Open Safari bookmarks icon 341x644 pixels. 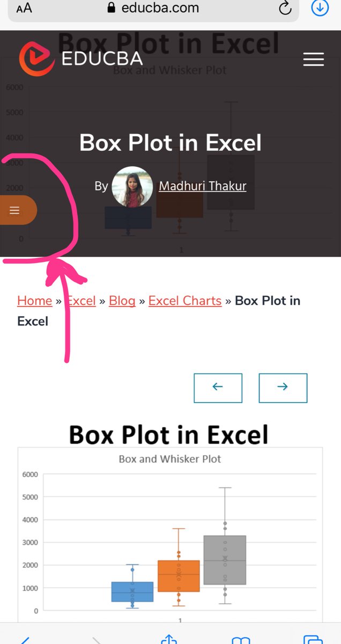(241, 640)
